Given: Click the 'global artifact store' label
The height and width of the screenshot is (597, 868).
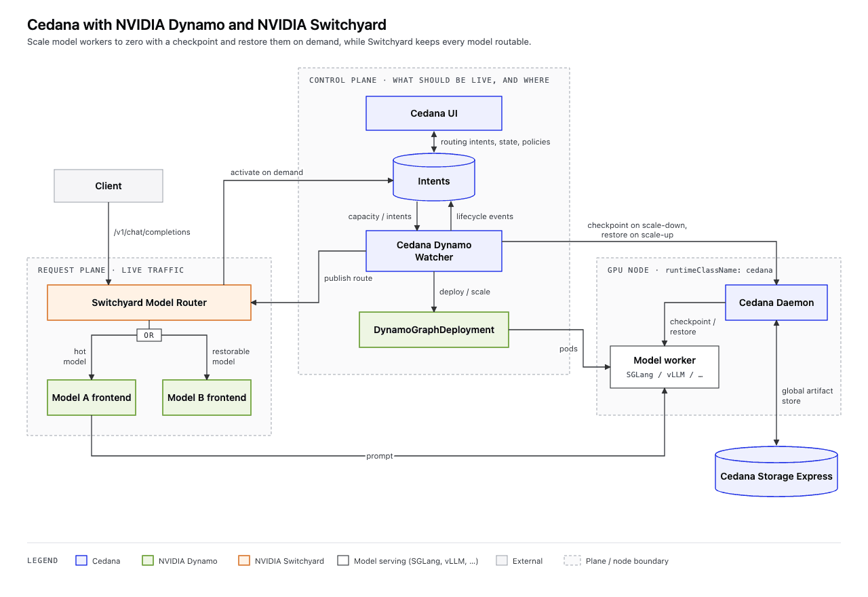Looking at the screenshot, I should [x=807, y=396].
